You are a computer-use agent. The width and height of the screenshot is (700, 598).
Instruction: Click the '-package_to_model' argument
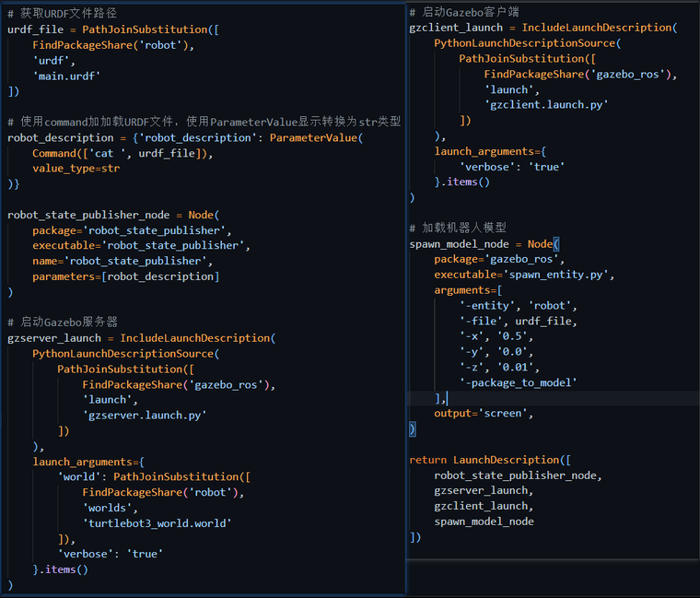point(519,382)
